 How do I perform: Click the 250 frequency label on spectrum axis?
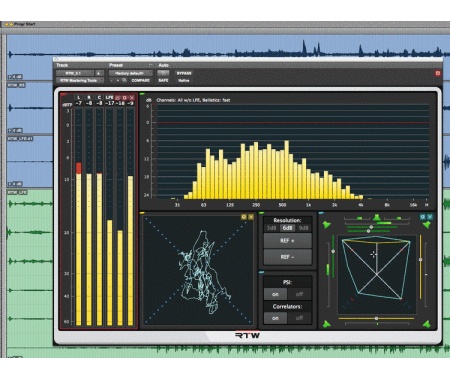[x=256, y=205]
